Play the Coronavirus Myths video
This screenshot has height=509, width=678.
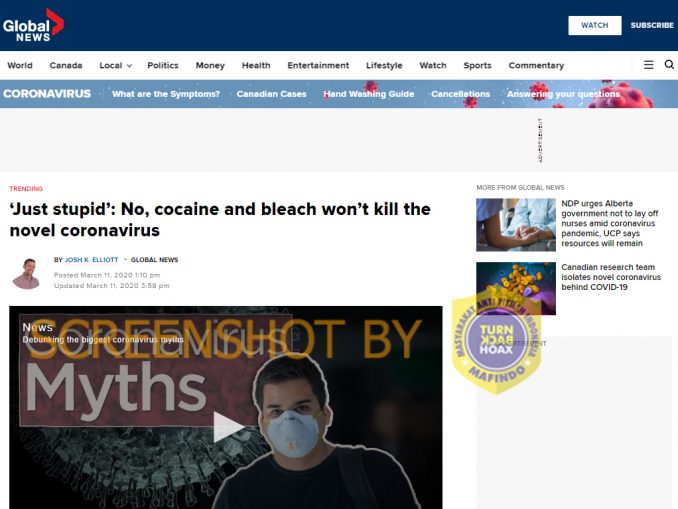[x=228, y=427]
